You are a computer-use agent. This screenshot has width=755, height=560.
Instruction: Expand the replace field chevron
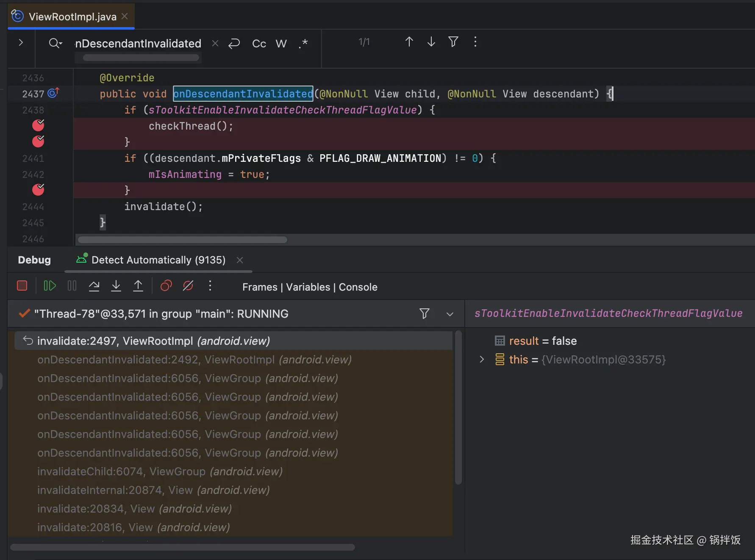click(21, 42)
